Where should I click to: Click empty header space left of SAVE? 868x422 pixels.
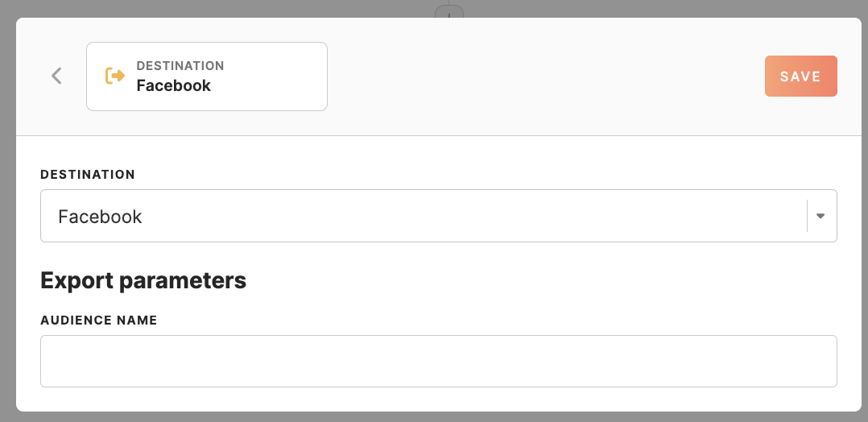click(548, 76)
